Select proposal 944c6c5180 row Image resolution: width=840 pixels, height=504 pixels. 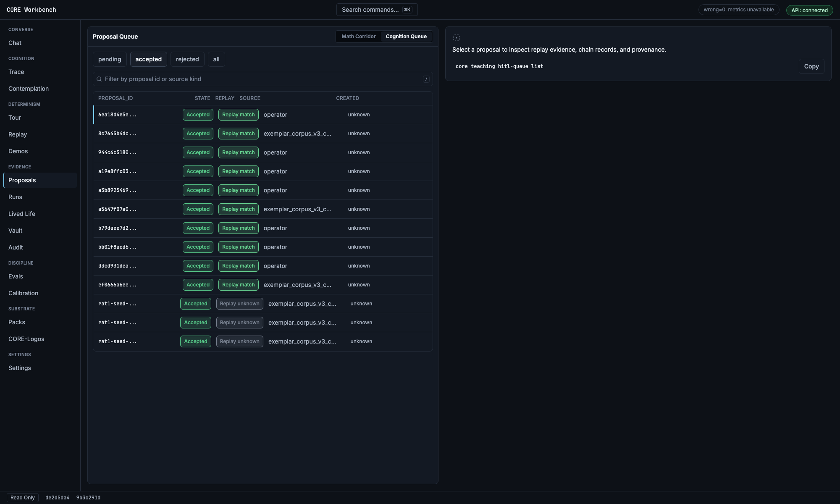(263, 152)
